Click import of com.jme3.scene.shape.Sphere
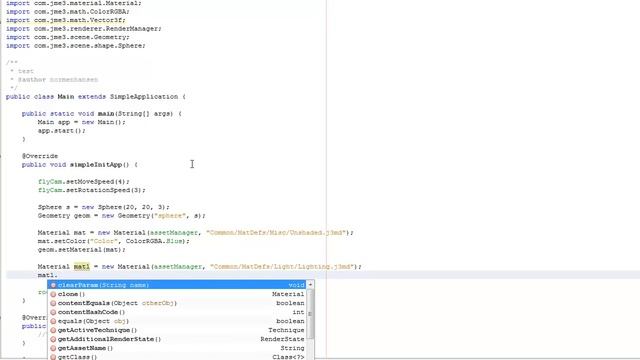This screenshot has width=640, height=360. [76, 46]
